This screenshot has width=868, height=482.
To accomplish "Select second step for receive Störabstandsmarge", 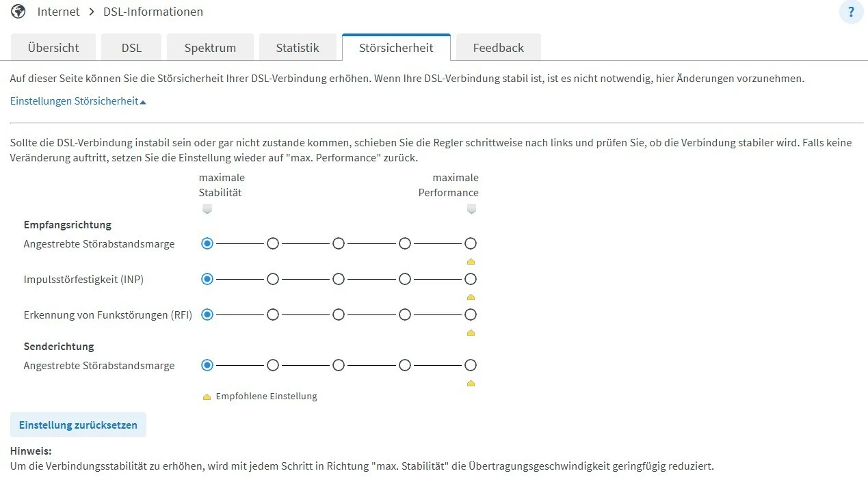I will [x=273, y=243].
